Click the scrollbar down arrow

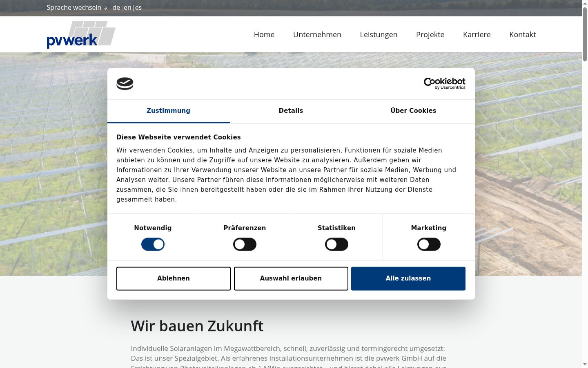585,364
